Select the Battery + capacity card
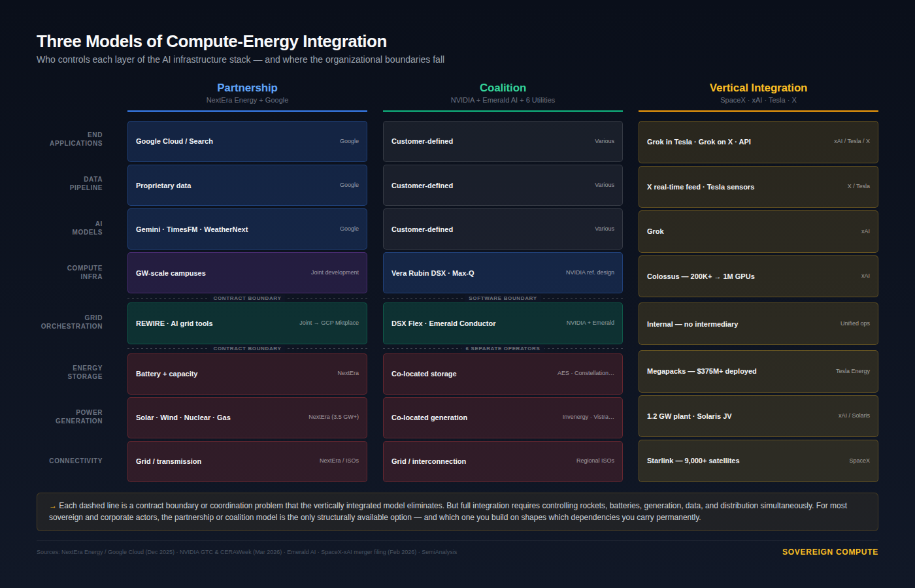The image size is (915, 588). coord(247,374)
